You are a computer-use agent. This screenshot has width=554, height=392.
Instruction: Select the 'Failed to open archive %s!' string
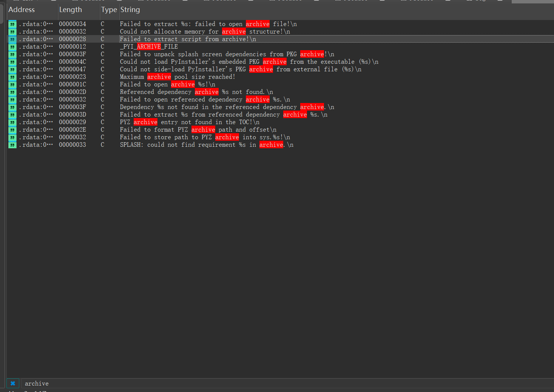(x=167, y=85)
